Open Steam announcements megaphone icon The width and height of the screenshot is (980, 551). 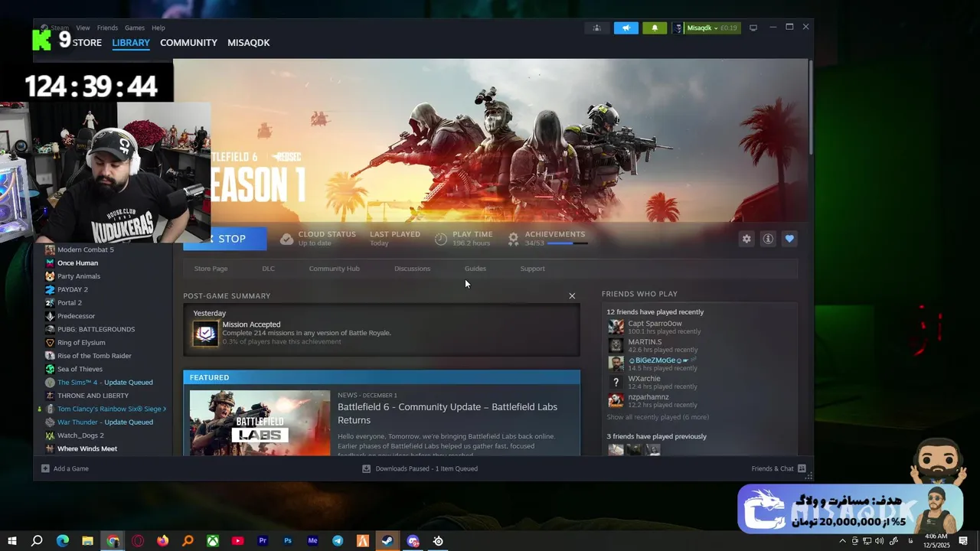tap(626, 28)
